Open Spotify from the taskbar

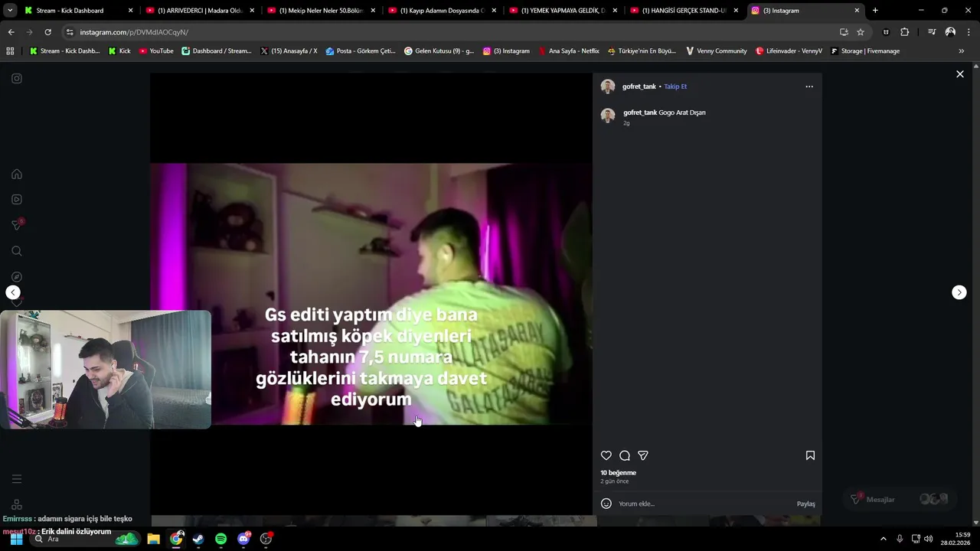click(220, 539)
